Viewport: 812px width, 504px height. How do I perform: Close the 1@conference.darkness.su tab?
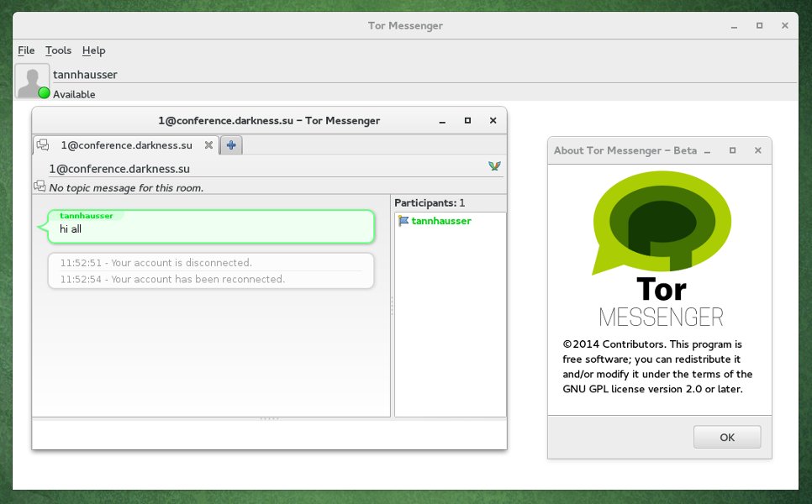(x=208, y=145)
